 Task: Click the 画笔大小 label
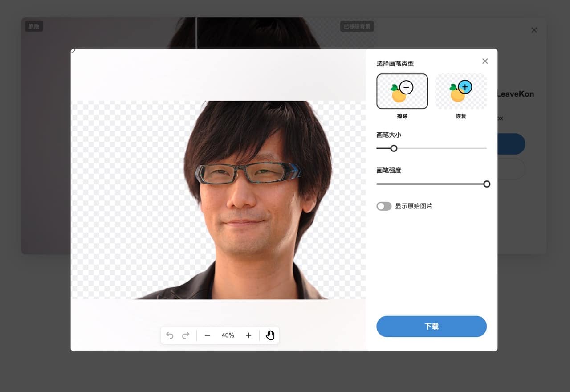click(389, 135)
